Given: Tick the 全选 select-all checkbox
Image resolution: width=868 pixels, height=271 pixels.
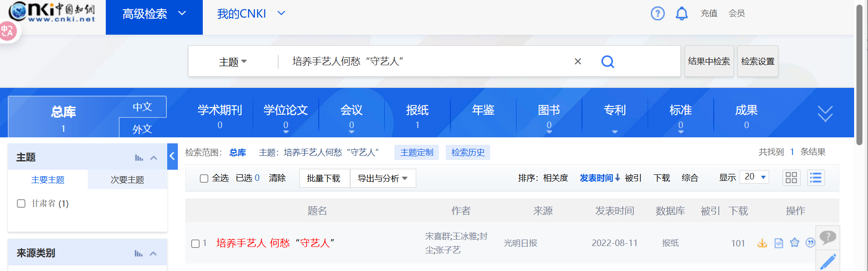Looking at the screenshot, I should [x=204, y=179].
